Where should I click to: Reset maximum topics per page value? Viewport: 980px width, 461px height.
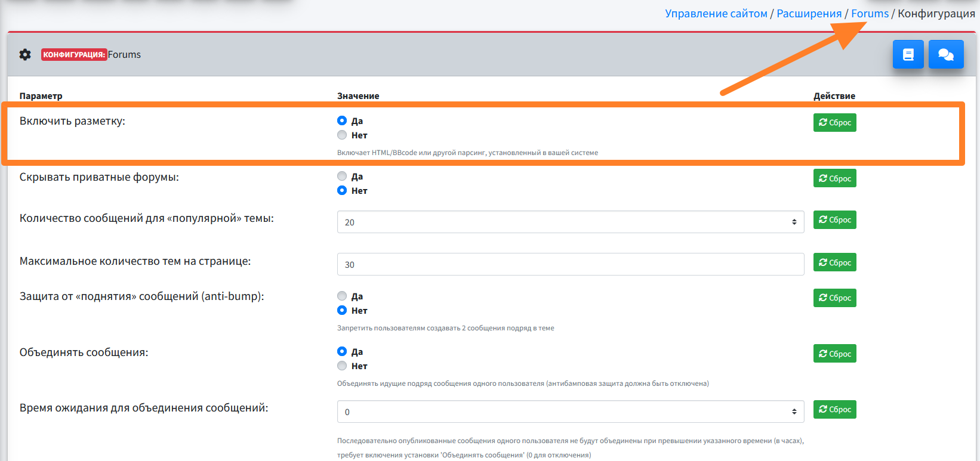(834, 262)
